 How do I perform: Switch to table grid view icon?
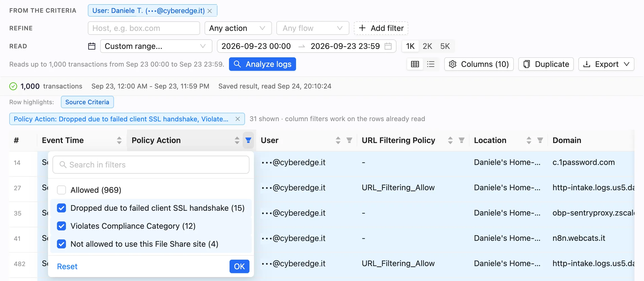point(415,64)
